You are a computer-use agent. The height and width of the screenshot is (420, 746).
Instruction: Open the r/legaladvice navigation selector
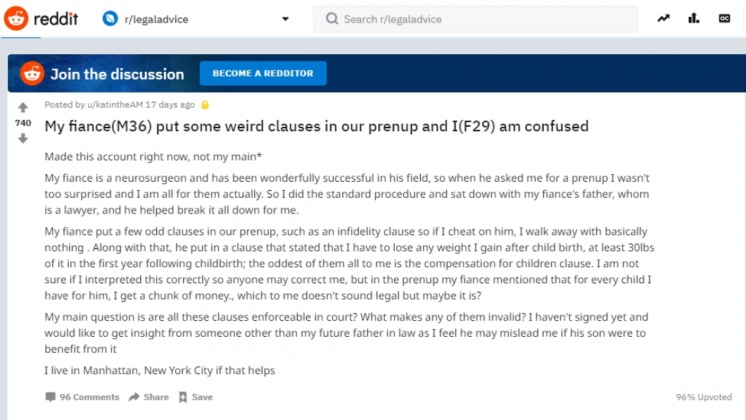coord(196,19)
